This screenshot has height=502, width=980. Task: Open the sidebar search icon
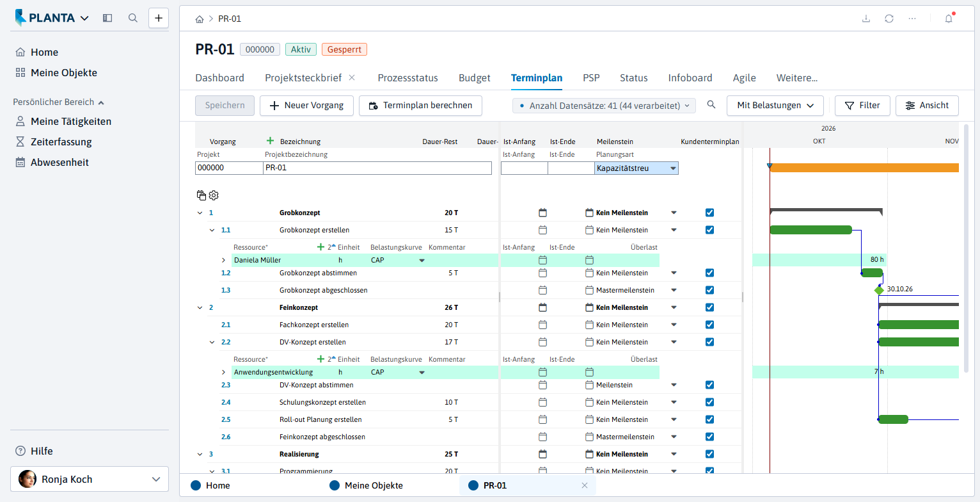coord(133,18)
